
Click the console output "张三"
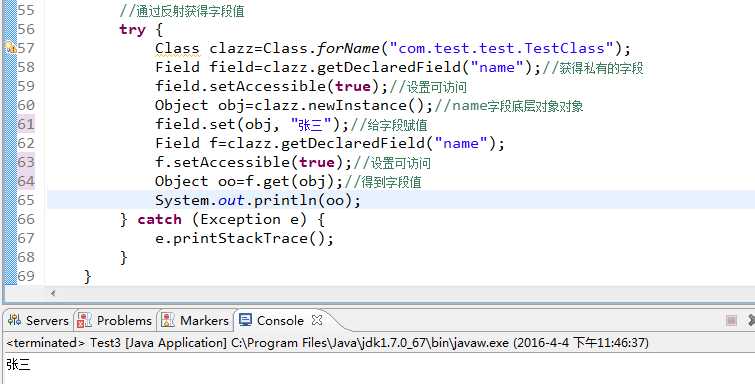tap(18, 365)
